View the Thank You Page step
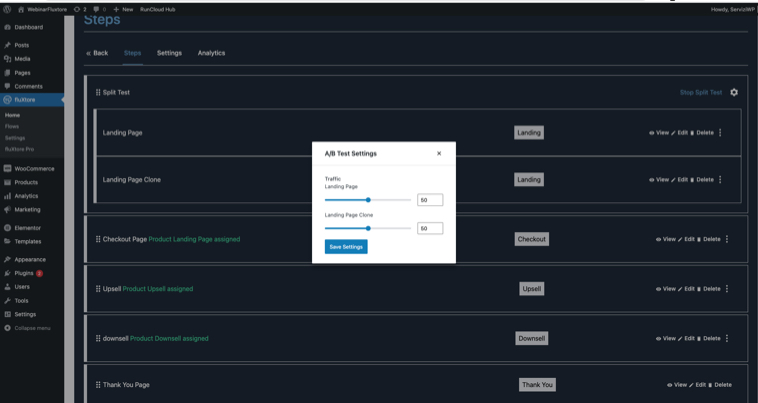The image size is (758, 403). coord(677,385)
